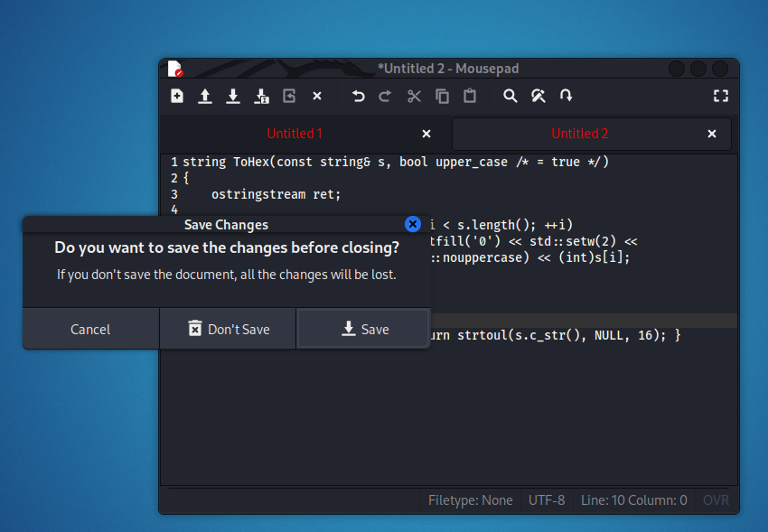This screenshot has height=532, width=768.
Task: Open Find and Replace tool icon
Action: 539,96
